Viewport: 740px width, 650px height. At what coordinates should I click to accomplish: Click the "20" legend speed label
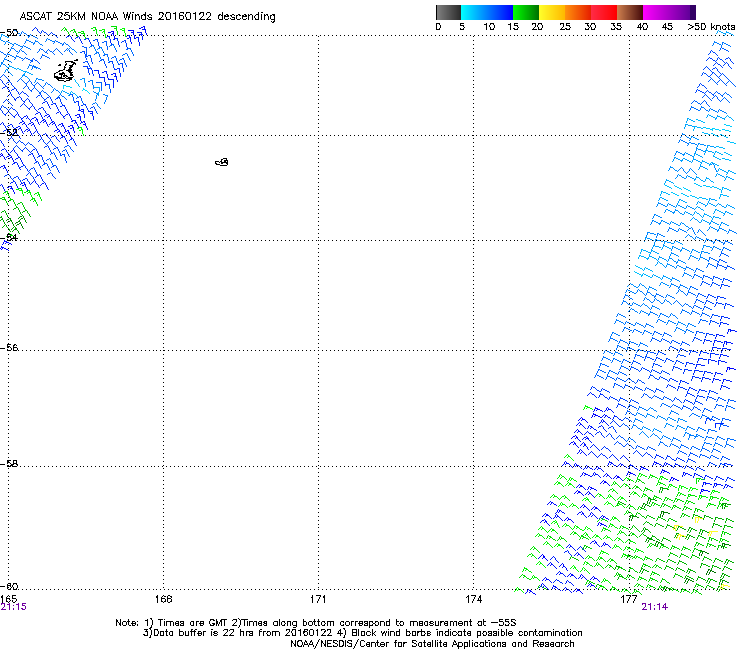pos(537,27)
